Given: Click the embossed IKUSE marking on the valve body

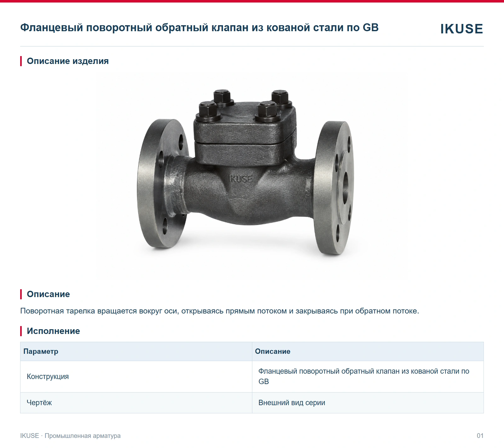Looking at the screenshot, I should click(x=240, y=179).
